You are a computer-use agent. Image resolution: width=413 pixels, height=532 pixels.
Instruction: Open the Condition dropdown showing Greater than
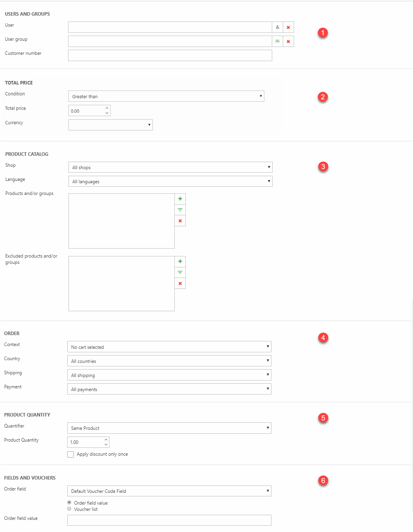[166, 96]
